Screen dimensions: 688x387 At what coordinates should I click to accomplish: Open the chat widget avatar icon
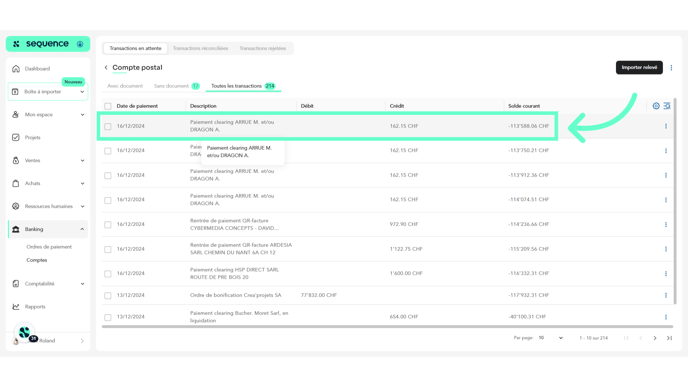coord(25,332)
